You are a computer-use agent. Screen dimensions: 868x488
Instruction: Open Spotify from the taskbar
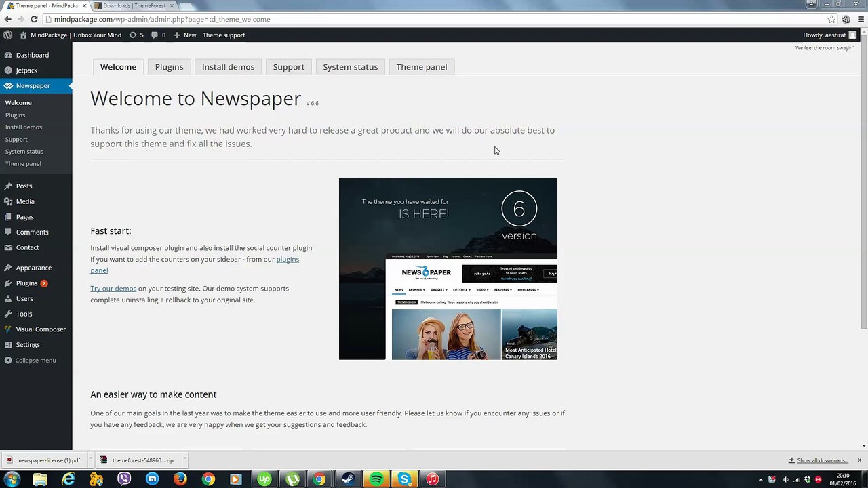pos(376,479)
